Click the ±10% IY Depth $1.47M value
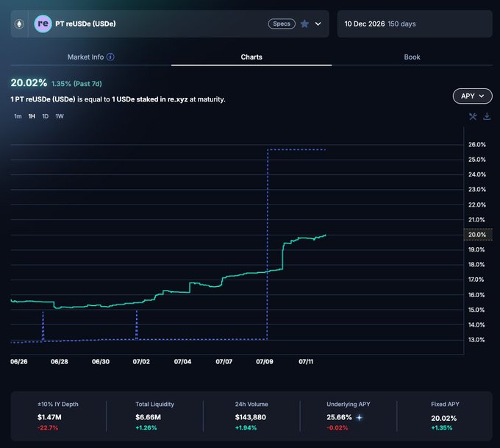This screenshot has width=500, height=448. pyautogui.click(x=49, y=417)
